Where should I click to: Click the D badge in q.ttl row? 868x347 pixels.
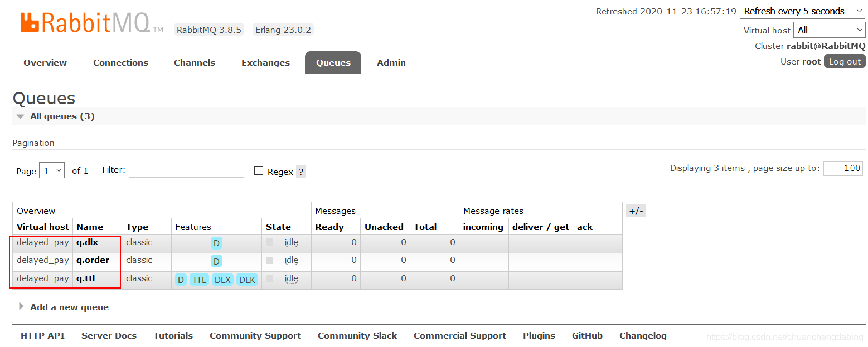point(181,280)
